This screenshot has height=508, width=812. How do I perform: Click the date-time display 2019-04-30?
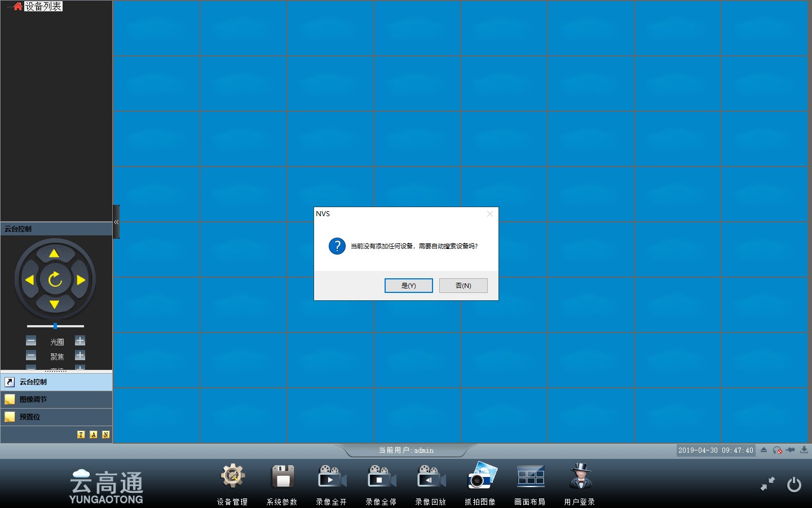[x=716, y=450]
